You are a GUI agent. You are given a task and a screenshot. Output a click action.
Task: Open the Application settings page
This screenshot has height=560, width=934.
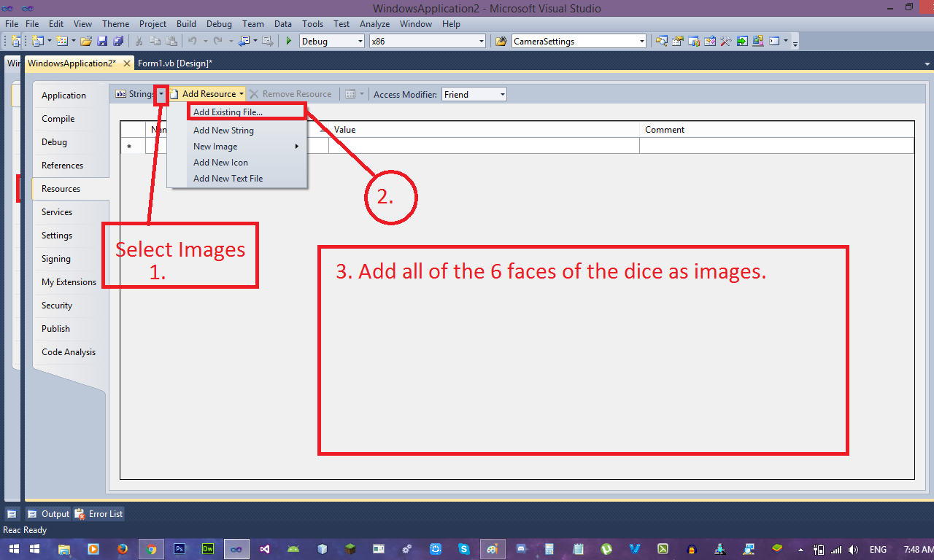[x=63, y=96]
